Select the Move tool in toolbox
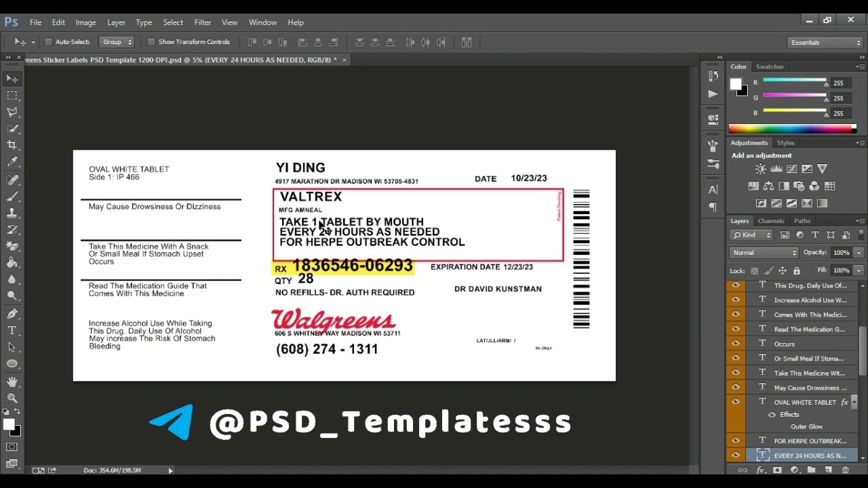Image resolution: width=868 pixels, height=488 pixels. point(12,79)
